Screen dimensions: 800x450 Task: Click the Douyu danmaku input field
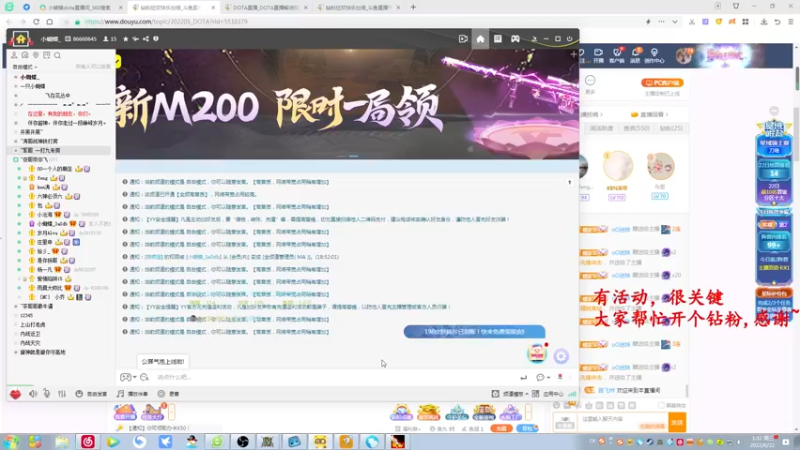(622, 422)
